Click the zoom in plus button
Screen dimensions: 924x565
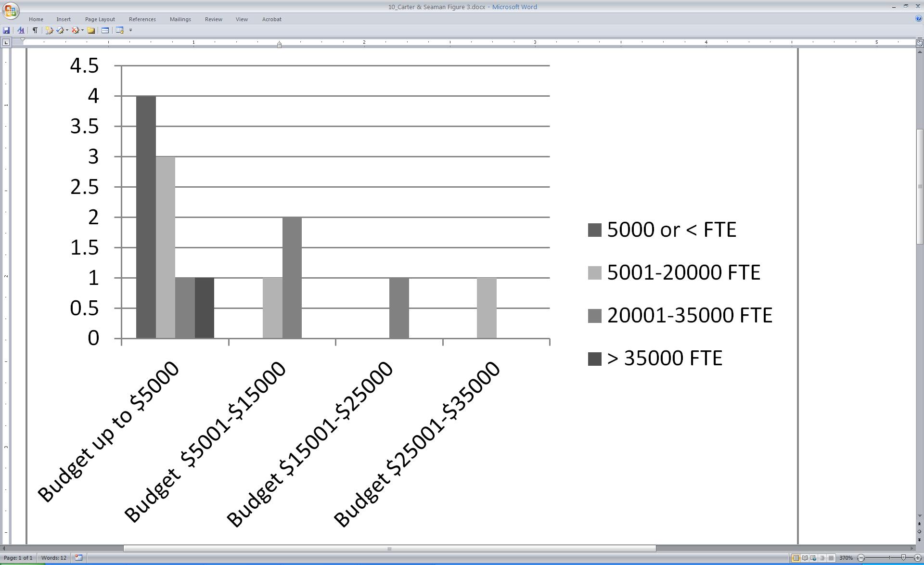click(x=918, y=558)
